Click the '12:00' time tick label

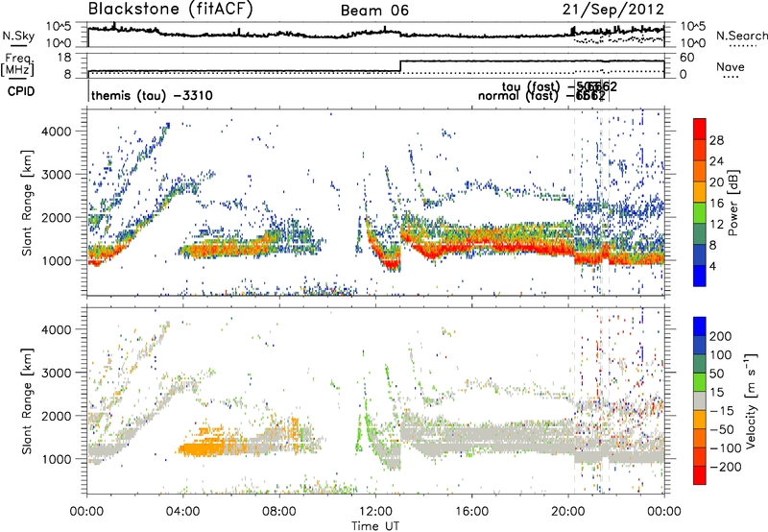tap(375, 512)
